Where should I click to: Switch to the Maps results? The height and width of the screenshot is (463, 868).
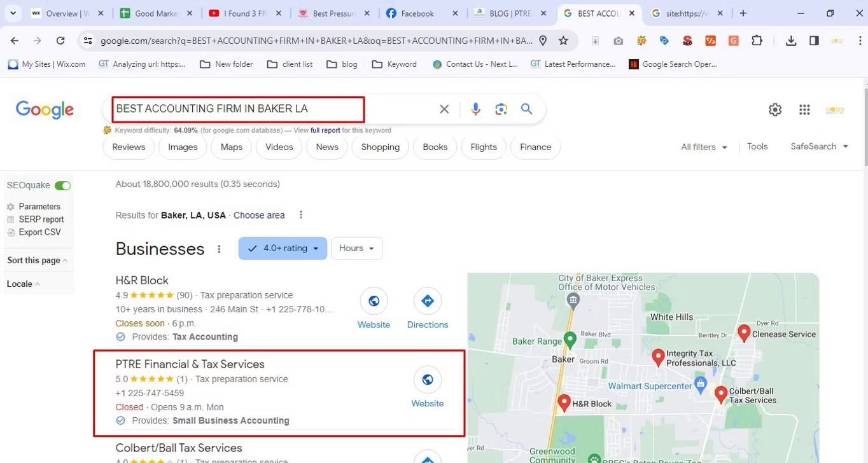click(x=232, y=147)
